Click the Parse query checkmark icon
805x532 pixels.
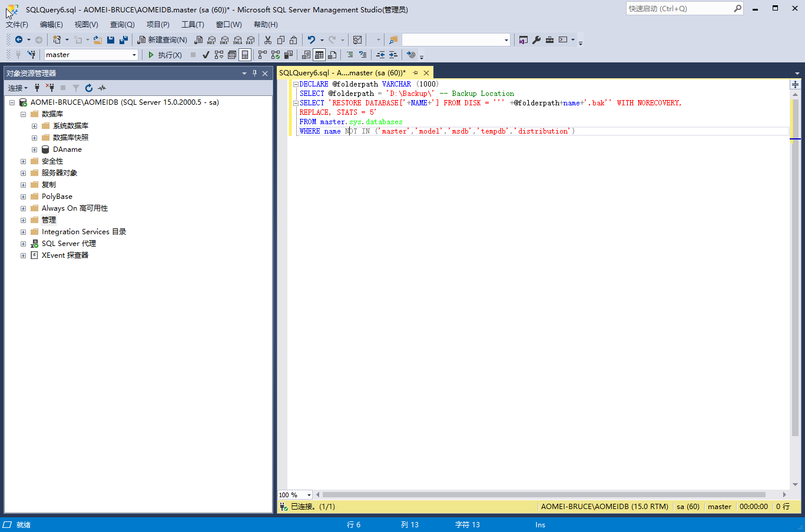tap(206, 55)
